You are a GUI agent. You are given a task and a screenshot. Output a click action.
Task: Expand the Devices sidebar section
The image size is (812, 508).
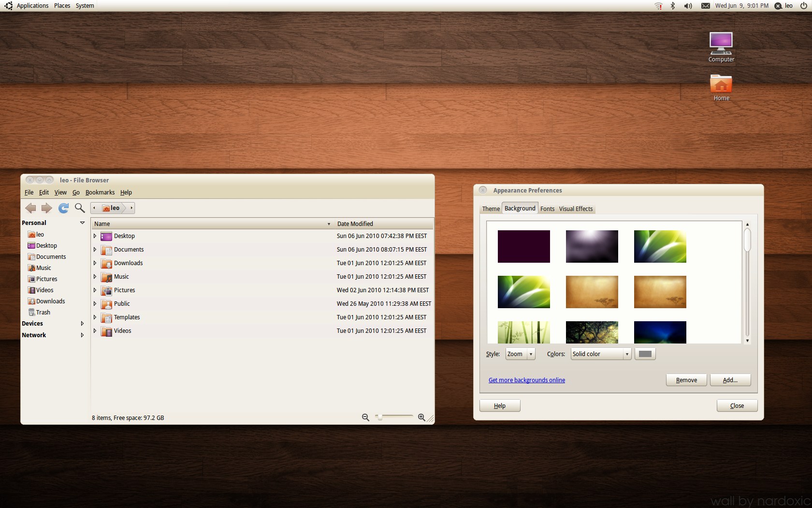(x=82, y=324)
